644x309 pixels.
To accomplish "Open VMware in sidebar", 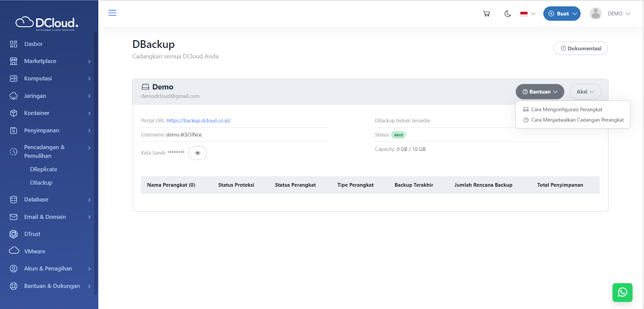I will click(x=35, y=251).
